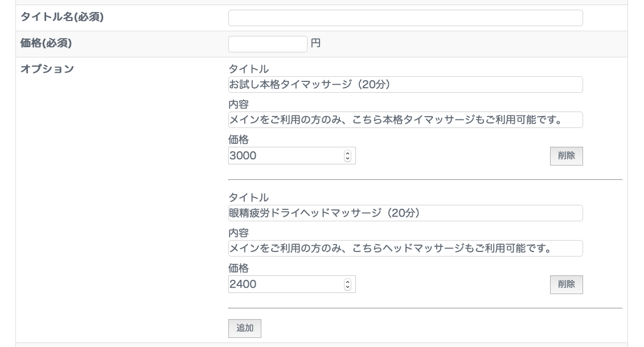
Task: Click the お試し本格タイマッサージ title field
Action: click(405, 85)
